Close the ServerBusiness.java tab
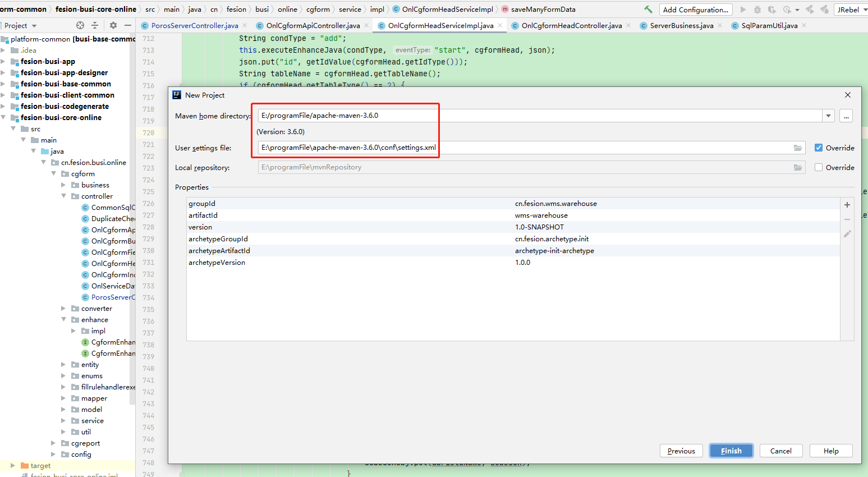Image resolution: width=868 pixels, height=477 pixels. (x=720, y=25)
